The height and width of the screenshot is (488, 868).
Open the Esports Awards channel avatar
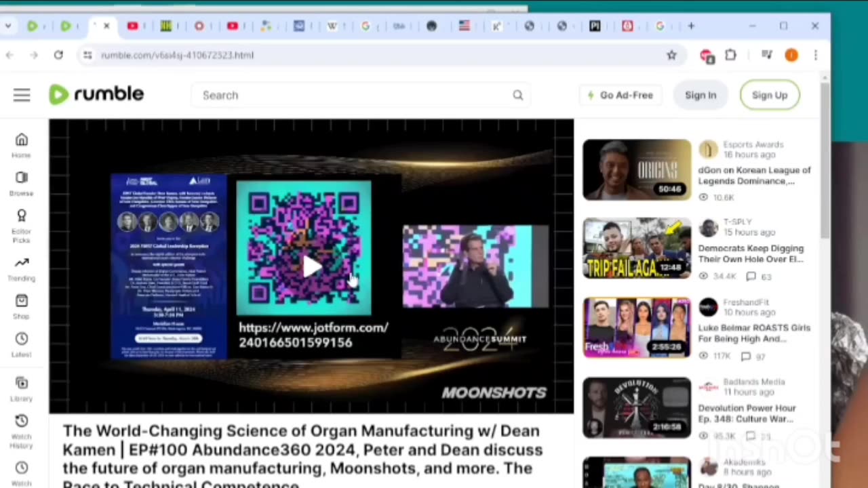tap(708, 149)
